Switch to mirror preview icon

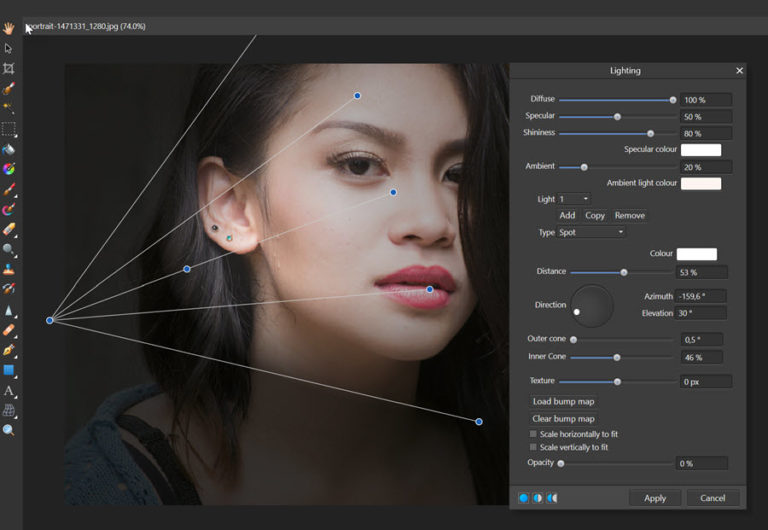pyautogui.click(x=552, y=498)
